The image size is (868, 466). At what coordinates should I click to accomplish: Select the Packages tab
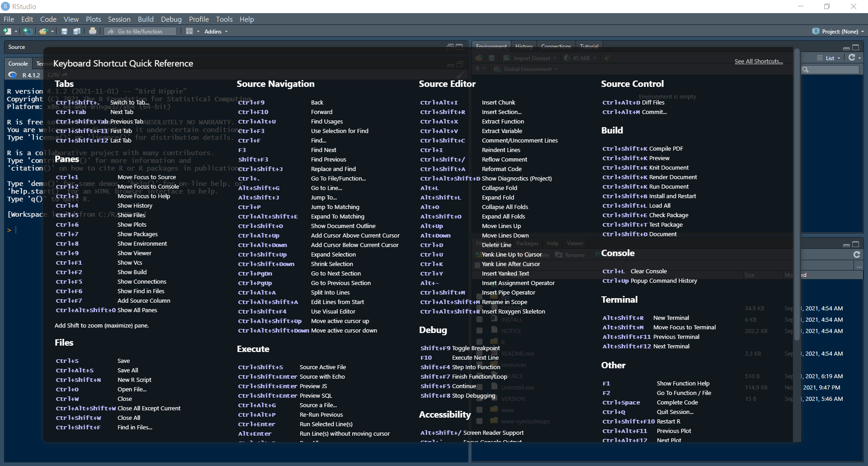[527, 243]
